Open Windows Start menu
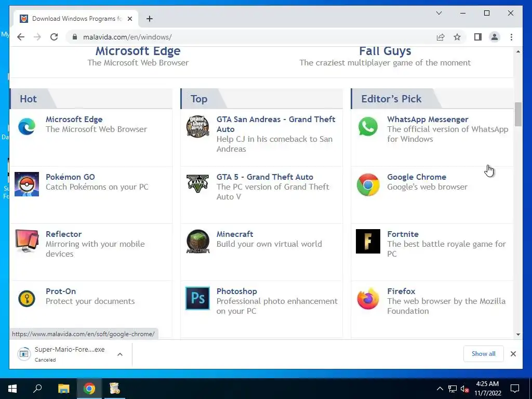Image resolution: width=532 pixels, height=399 pixels. 12,389
